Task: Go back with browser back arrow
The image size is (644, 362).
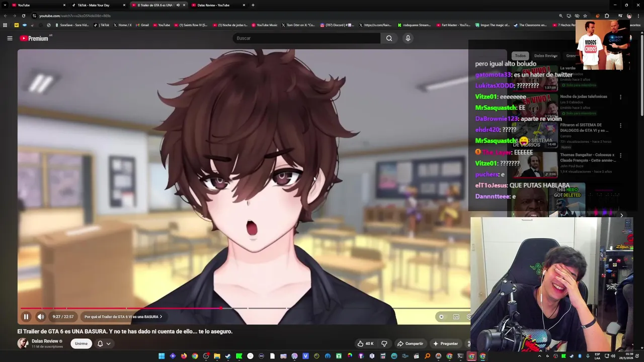Action: (x=5, y=16)
